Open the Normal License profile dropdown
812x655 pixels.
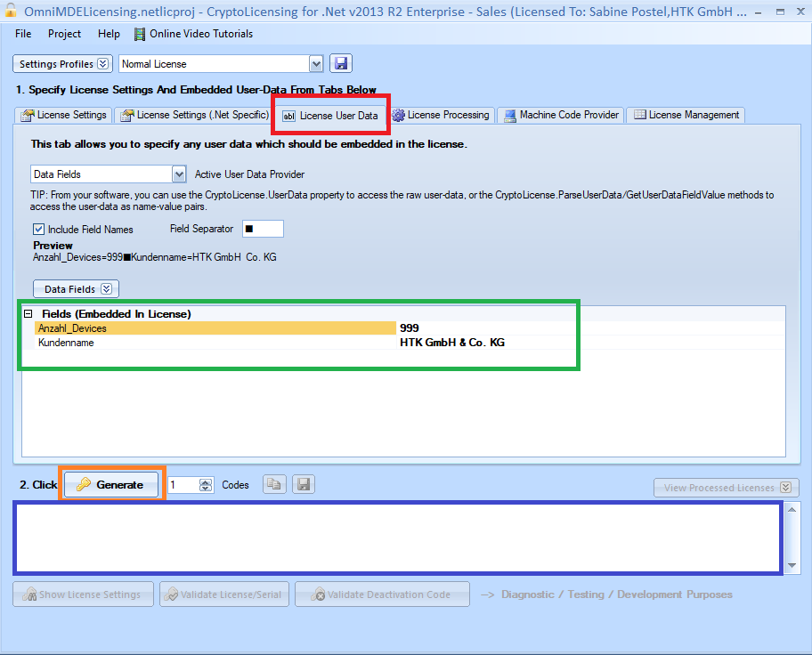click(x=316, y=64)
